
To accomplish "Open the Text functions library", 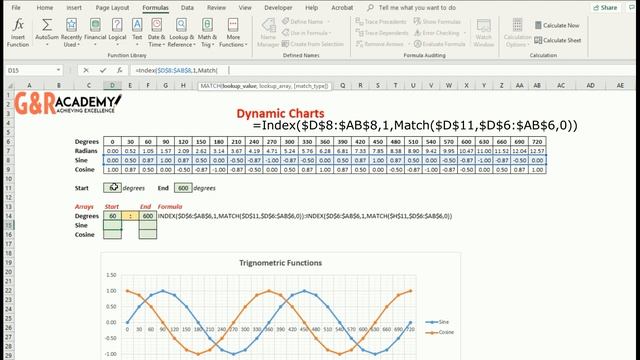I will click(x=137, y=33).
